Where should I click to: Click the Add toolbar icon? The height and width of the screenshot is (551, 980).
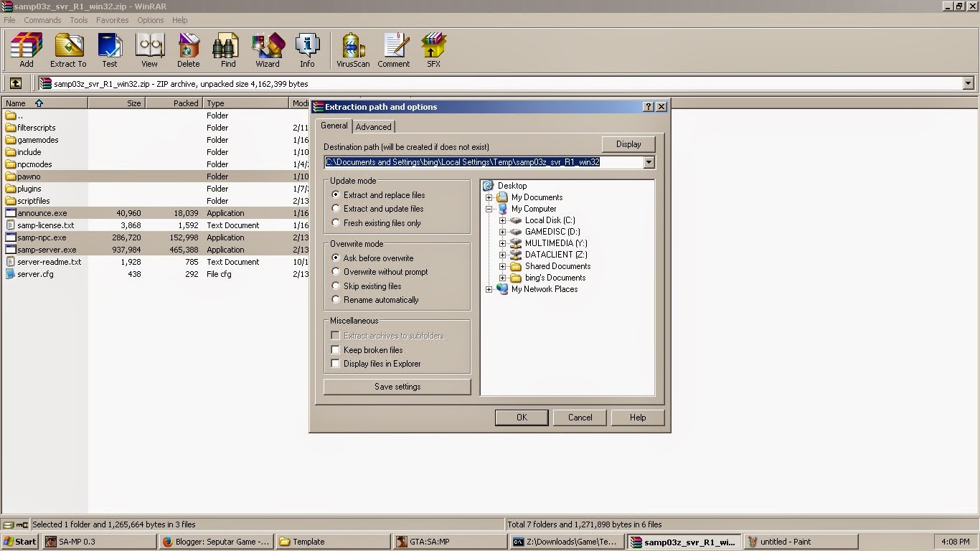[26, 46]
